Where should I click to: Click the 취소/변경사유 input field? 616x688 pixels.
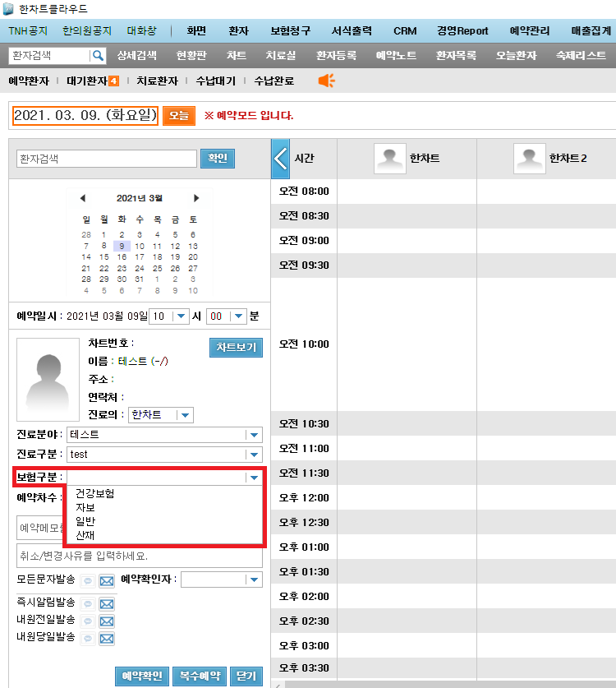click(x=140, y=556)
